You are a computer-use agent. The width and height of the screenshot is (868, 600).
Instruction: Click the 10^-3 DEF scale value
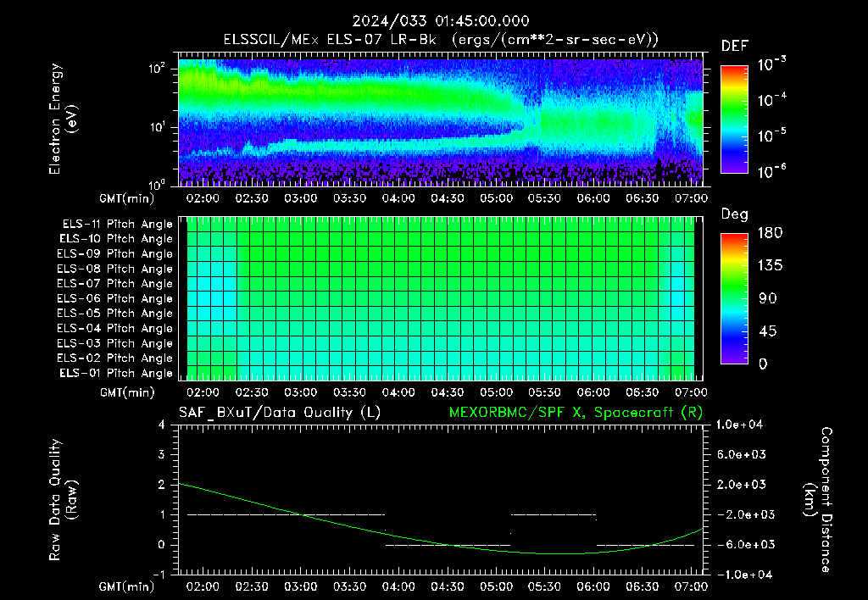pyautogui.click(x=771, y=64)
